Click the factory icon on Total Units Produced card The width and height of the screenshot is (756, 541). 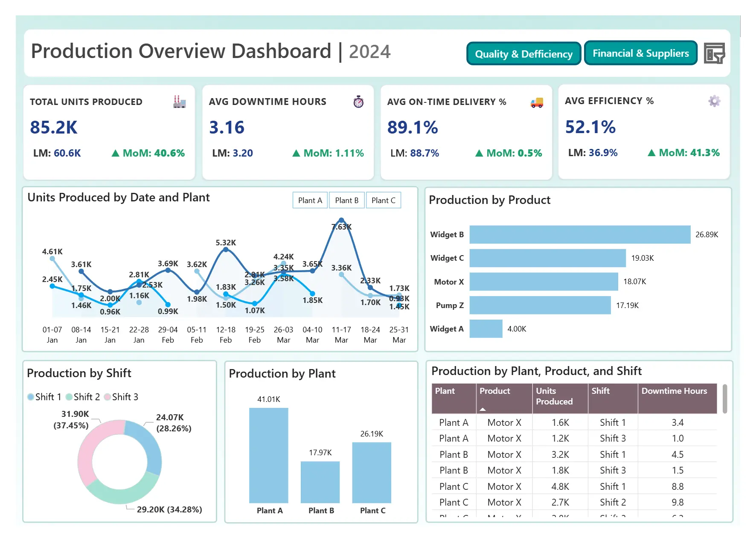click(x=180, y=102)
